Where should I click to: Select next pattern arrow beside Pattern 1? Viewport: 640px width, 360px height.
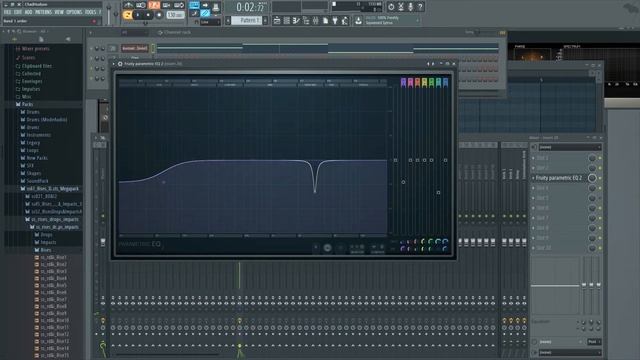[265, 20]
